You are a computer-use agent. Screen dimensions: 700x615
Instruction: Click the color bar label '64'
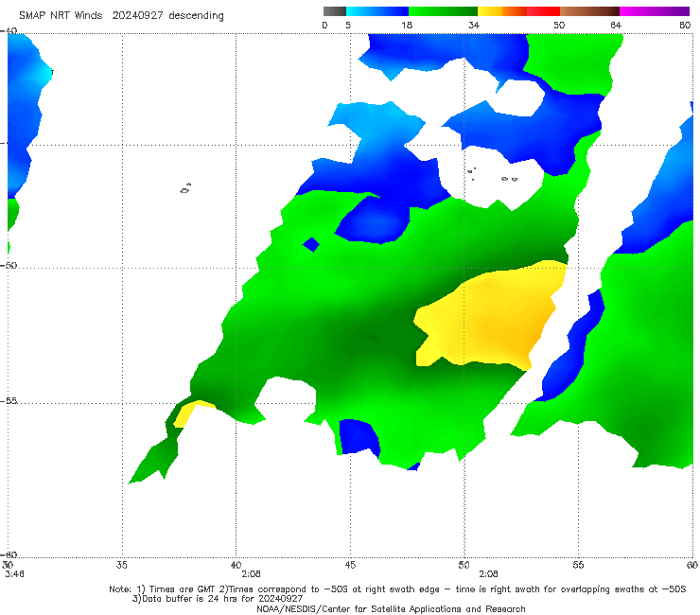click(616, 26)
